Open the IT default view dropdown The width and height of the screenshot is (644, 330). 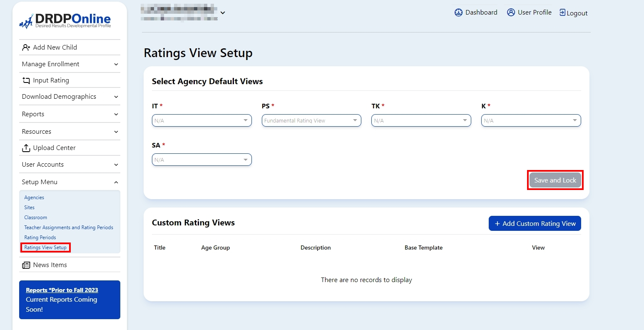click(x=201, y=120)
